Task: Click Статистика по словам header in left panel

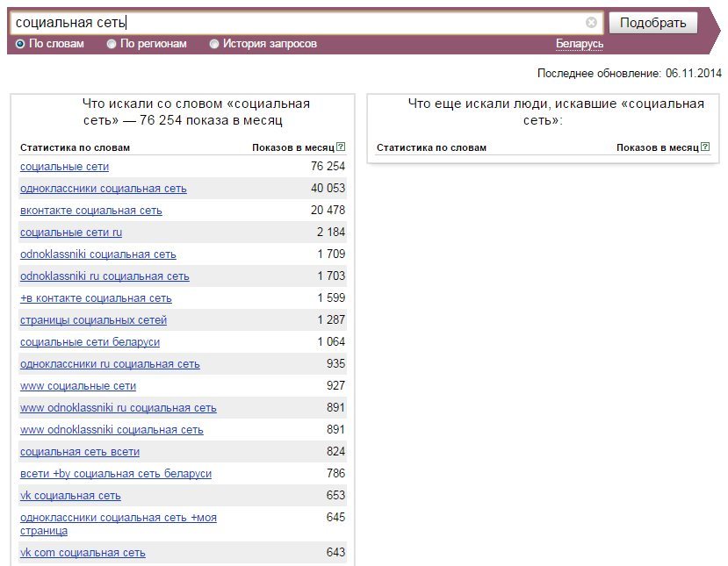Action: [75, 147]
